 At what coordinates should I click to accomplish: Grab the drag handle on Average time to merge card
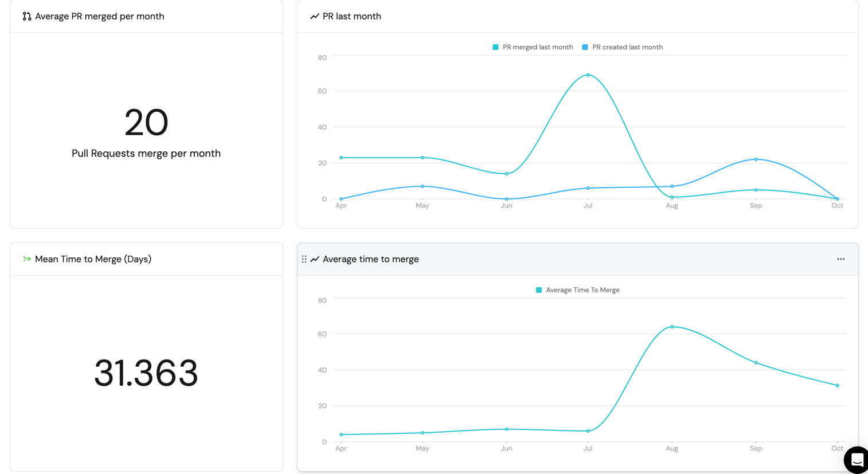(x=304, y=259)
